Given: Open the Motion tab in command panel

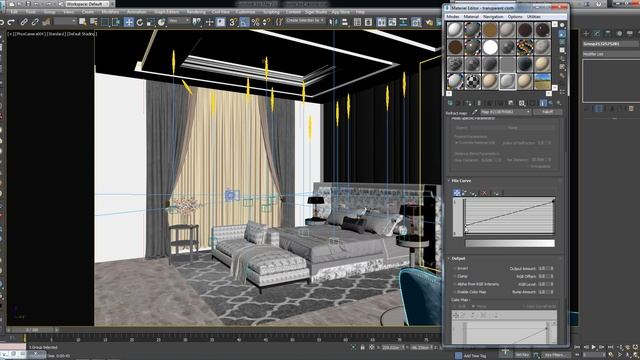Looking at the screenshot, I should (x=619, y=33).
